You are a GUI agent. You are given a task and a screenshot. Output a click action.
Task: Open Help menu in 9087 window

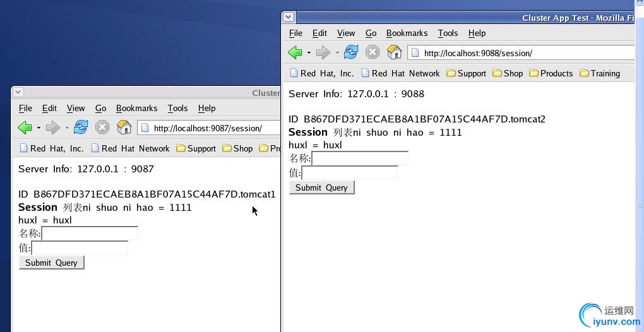206,109
